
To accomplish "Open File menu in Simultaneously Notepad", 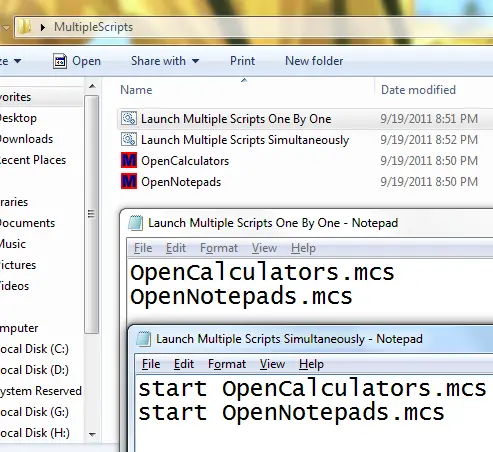I will point(151,364).
